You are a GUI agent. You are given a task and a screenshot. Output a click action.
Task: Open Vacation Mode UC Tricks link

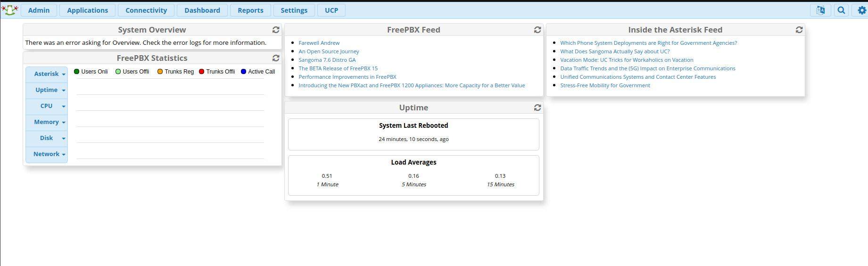pos(627,60)
